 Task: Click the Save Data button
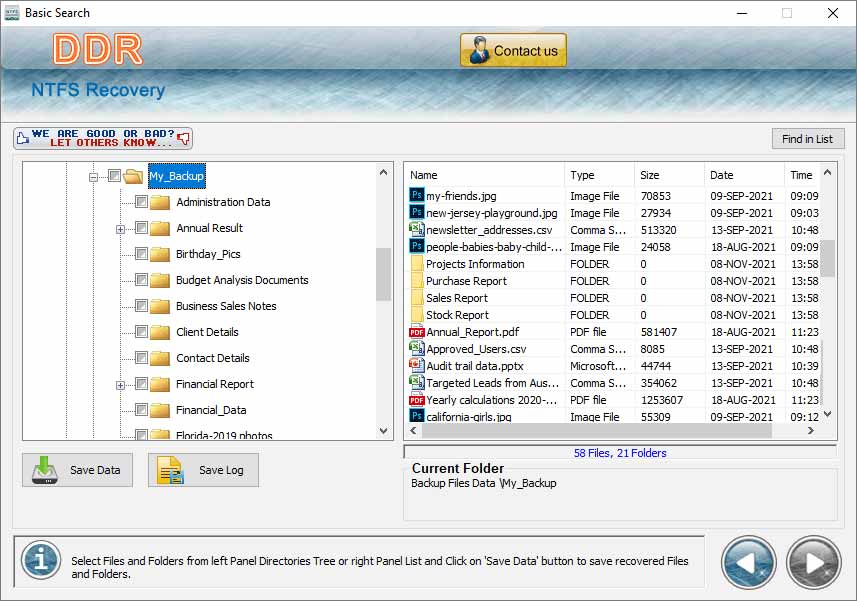tap(77, 470)
